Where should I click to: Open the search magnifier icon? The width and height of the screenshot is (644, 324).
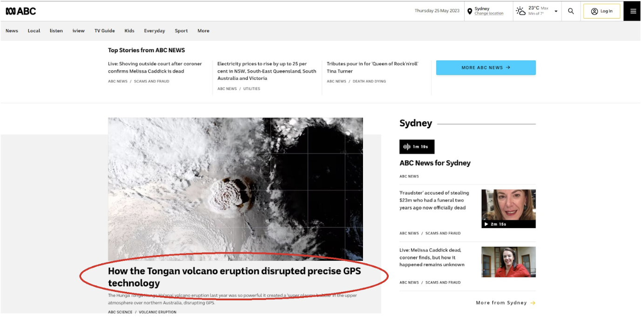[571, 11]
